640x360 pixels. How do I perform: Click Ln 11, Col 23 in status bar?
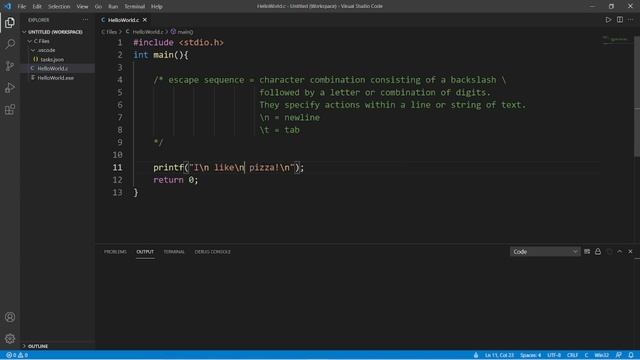click(x=499, y=355)
